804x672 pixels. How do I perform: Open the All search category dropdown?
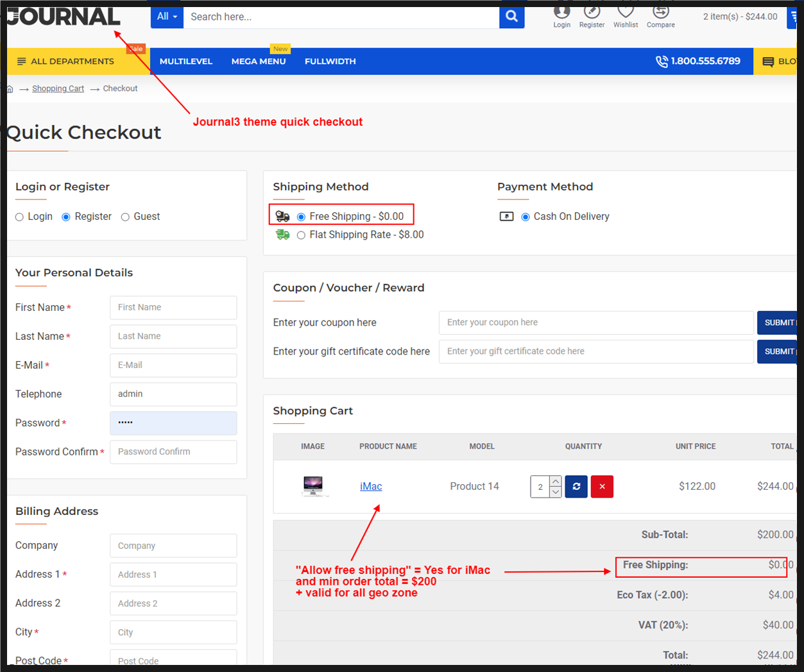click(x=167, y=17)
